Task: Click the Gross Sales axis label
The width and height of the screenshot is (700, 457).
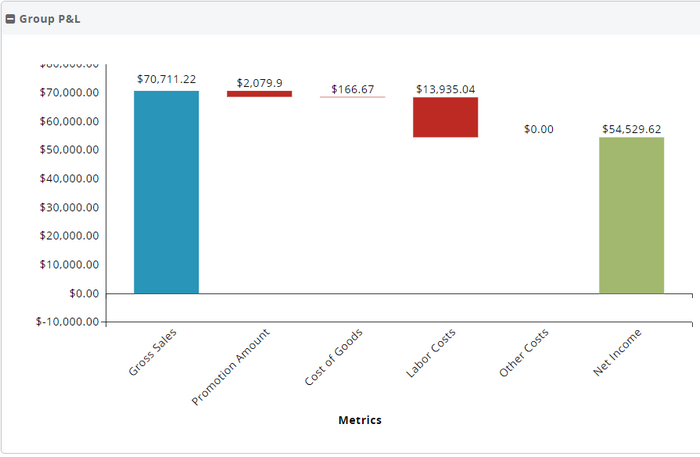Action: point(152,353)
